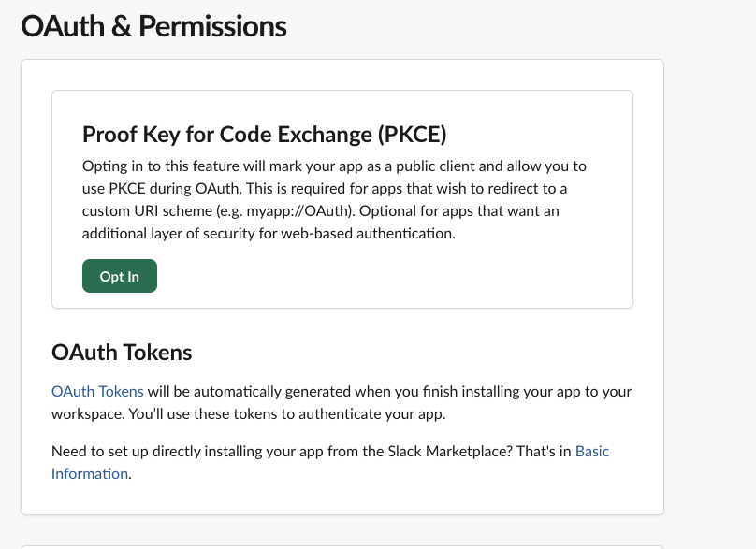Click the Proof Key for Code Exchange heading
The height and width of the screenshot is (549, 756).
[265, 135]
